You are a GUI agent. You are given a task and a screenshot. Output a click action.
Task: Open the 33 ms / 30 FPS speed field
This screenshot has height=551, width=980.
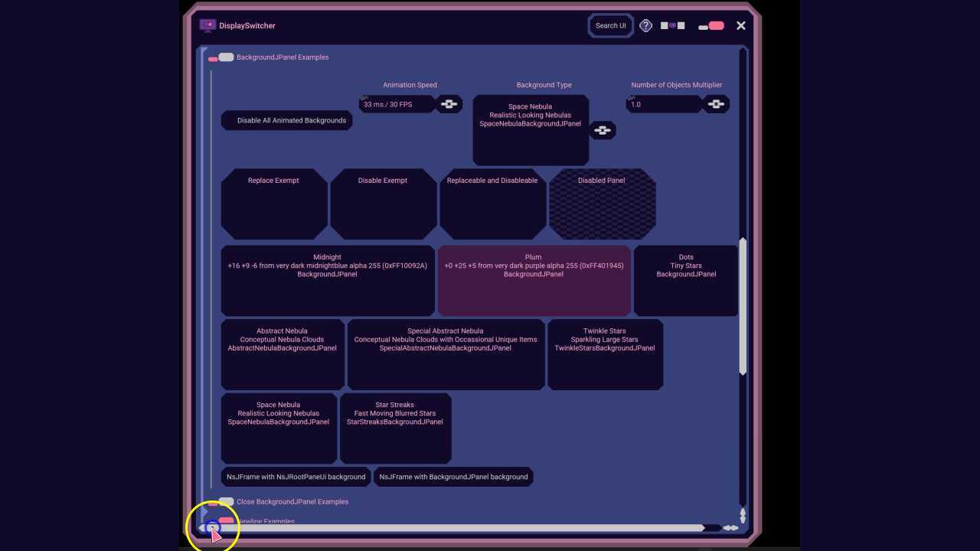pos(397,104)
